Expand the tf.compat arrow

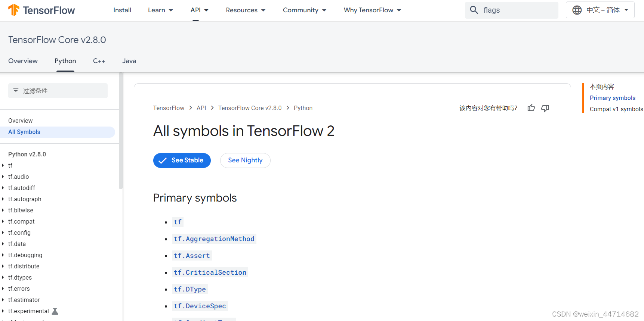click(x=3, y=221)
